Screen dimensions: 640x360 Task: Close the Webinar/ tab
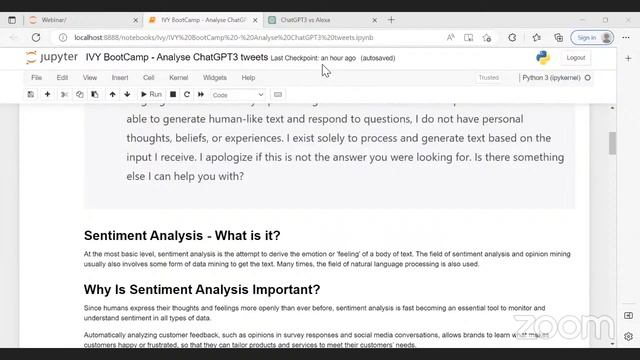(x=136, y=20)
